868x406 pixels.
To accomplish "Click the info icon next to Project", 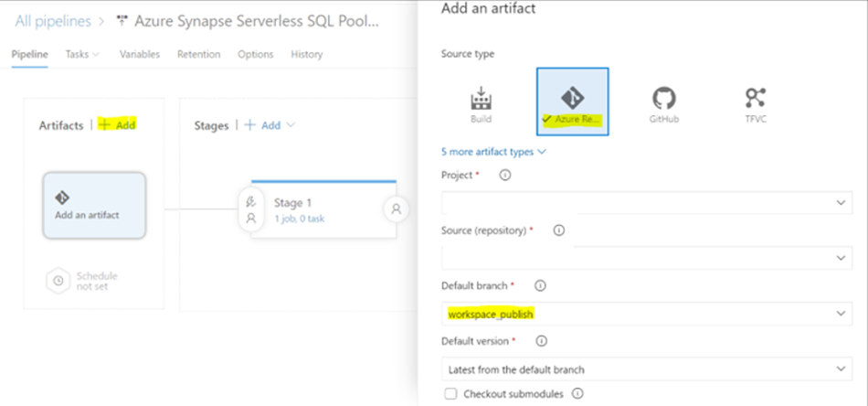I will point(505,175).
